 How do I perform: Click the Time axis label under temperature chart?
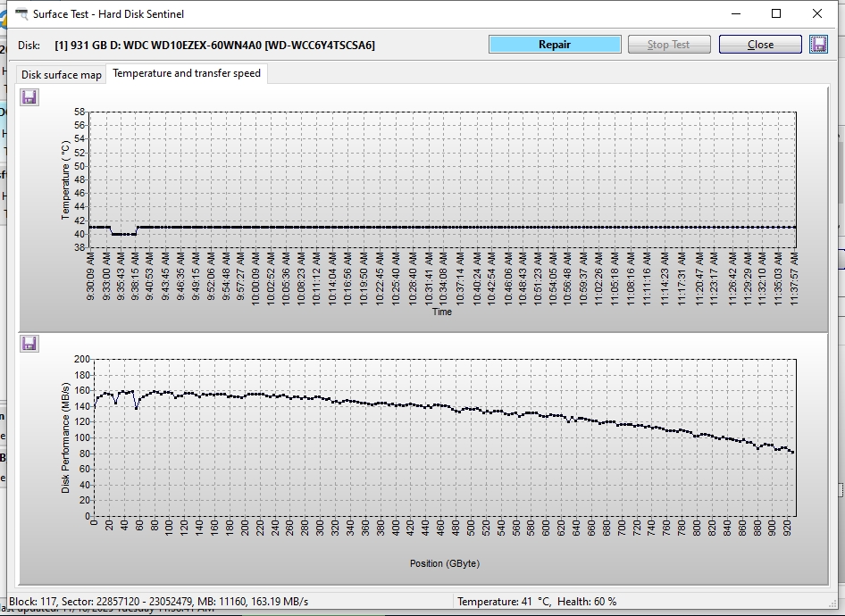tap(442, 312)
